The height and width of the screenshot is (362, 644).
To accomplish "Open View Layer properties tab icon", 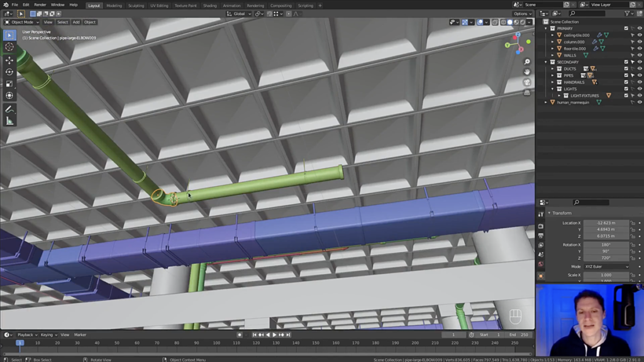I will click(541, 245).
